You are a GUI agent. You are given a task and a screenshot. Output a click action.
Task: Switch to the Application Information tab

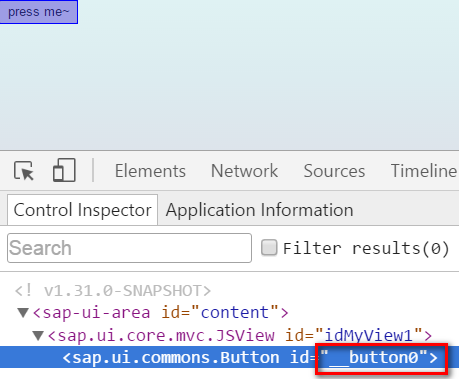pos(259,210)
